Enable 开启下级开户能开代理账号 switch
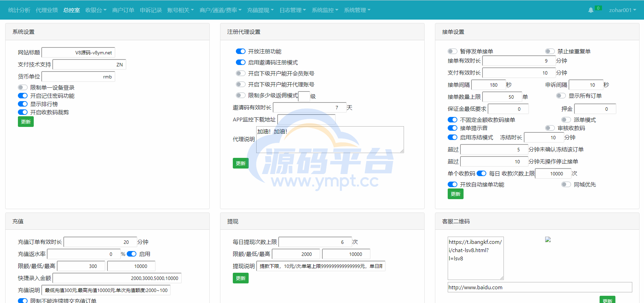Image resolution: width=644 pixels, height=303 pixels. coord(241,84)
